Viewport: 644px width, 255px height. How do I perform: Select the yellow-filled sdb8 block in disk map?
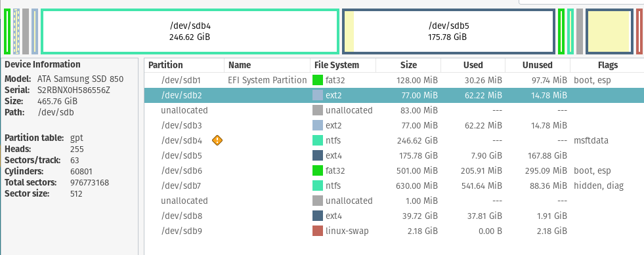coord(609,31)
